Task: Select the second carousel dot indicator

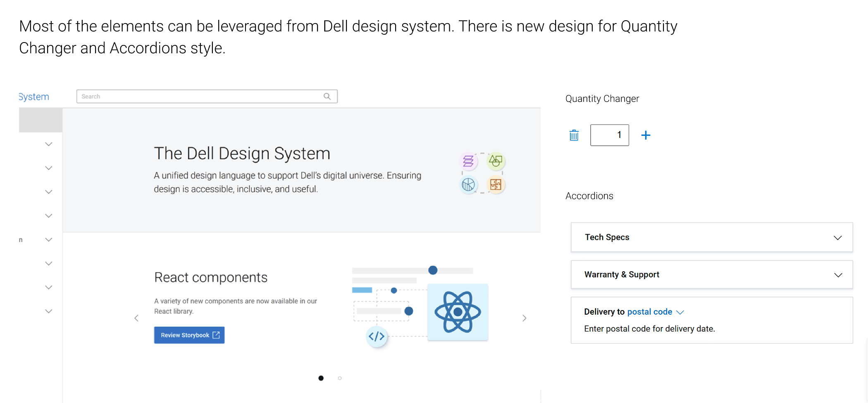Action: tap(340, 378)
